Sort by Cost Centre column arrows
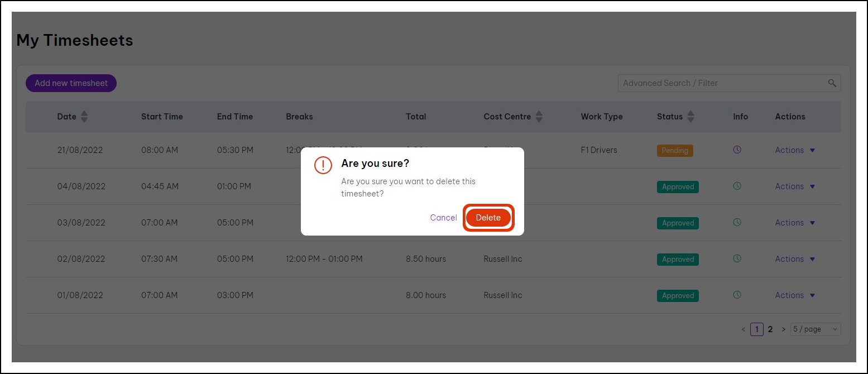The image size is (868, 374). (x=539, y=117)
